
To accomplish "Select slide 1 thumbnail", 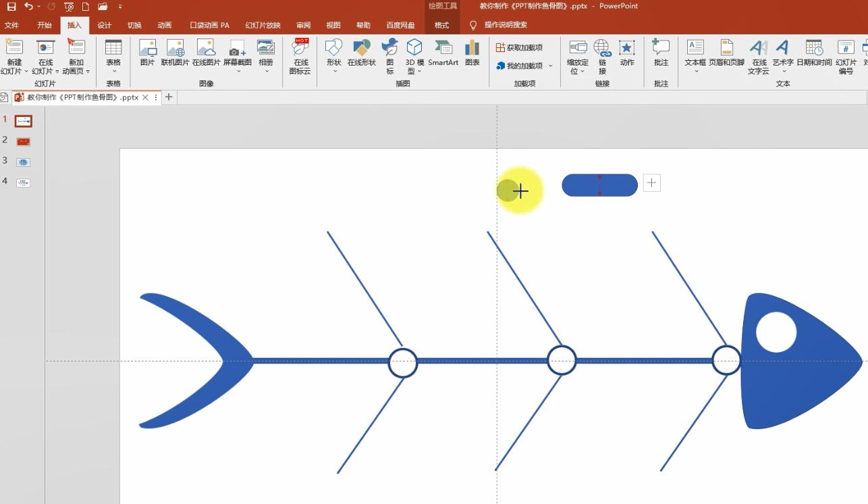I will 24,122.
